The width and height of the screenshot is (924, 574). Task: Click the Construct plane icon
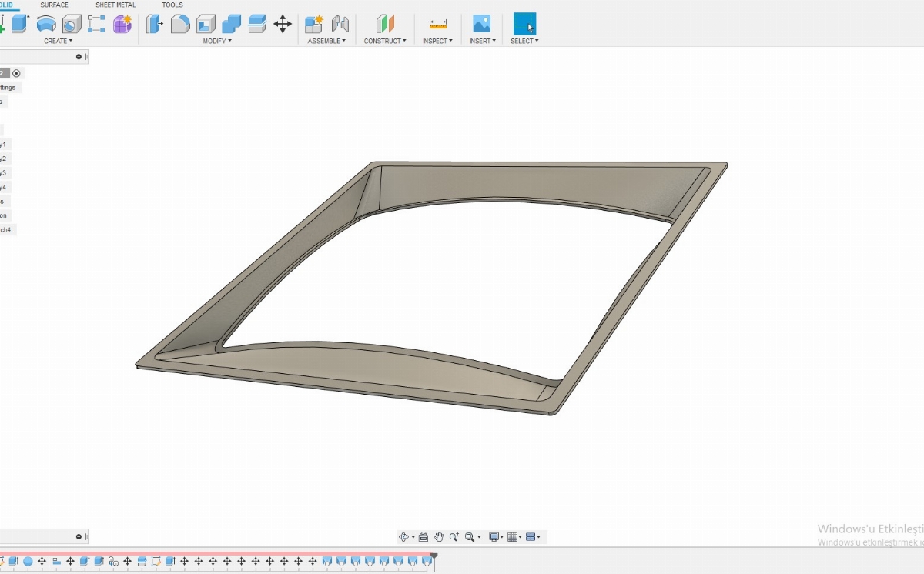385,24
